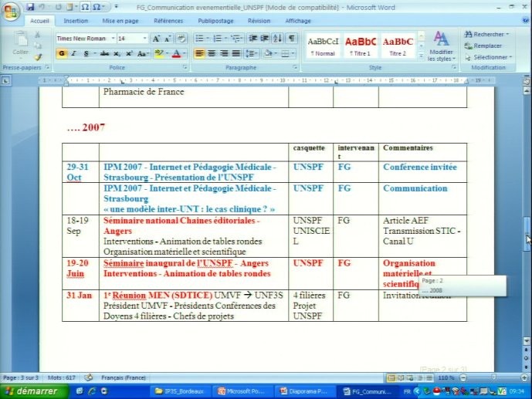Image resolution: width=532 pixels, height=399 pixels.
Task: Open the font size dropdown showing 14
Action: pos(144,39)
